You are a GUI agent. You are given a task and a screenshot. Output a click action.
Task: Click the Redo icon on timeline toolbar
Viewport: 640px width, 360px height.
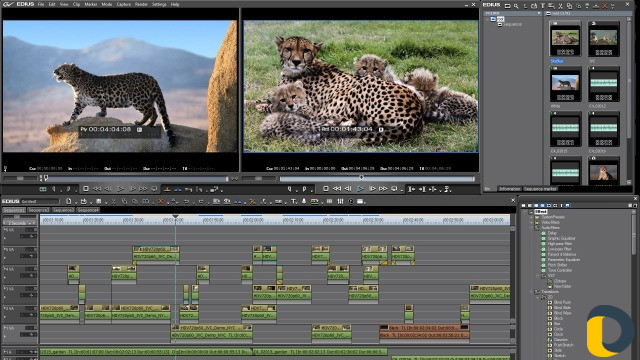pyautogui.click(x=201, y=201)
